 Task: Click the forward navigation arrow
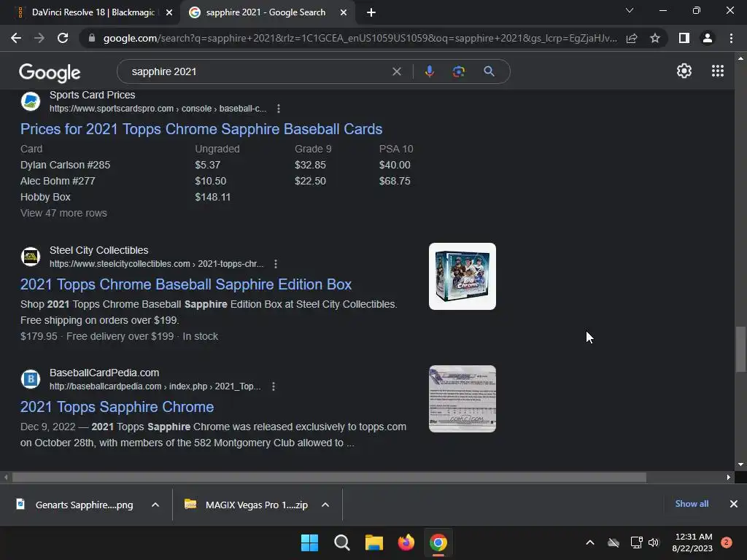pyautogui.click(x=39, y=38)
